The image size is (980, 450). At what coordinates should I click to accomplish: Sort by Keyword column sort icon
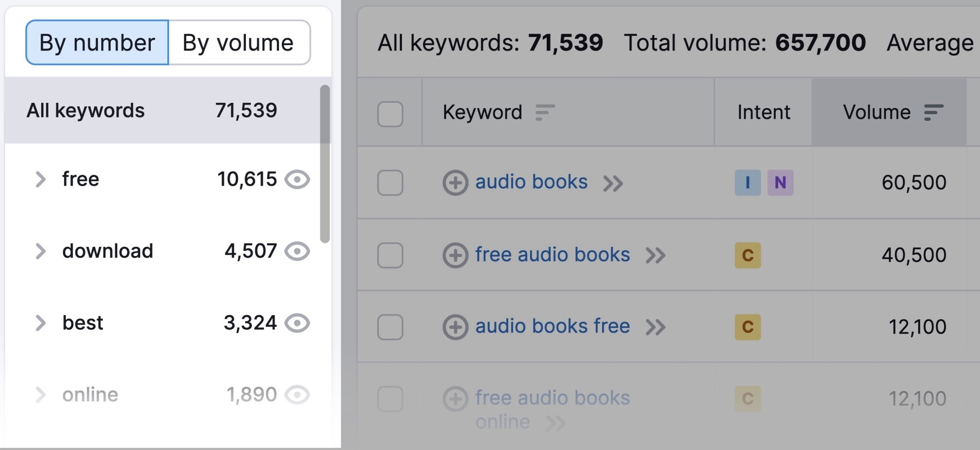544,112
